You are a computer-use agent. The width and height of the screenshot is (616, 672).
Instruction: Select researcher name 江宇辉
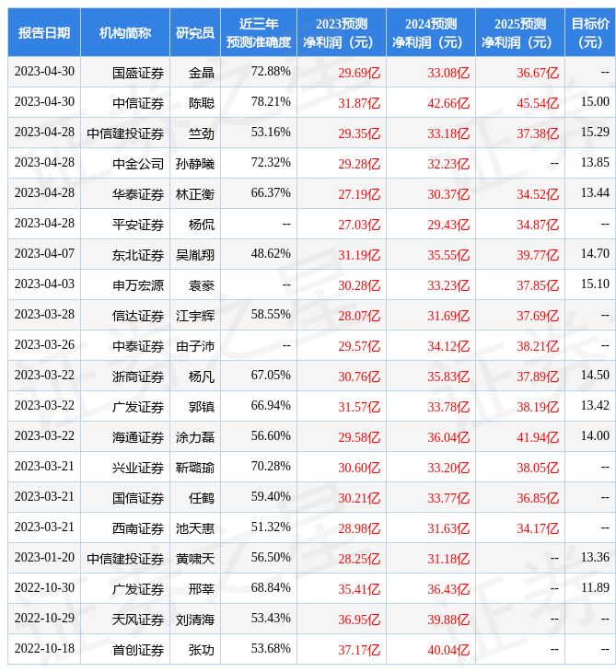pos(195,317)
